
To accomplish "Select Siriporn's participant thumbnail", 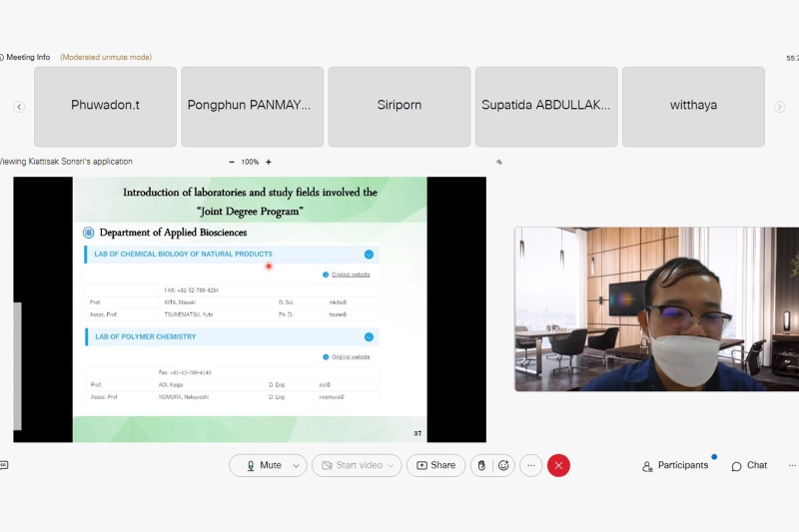I will (399, 106).
